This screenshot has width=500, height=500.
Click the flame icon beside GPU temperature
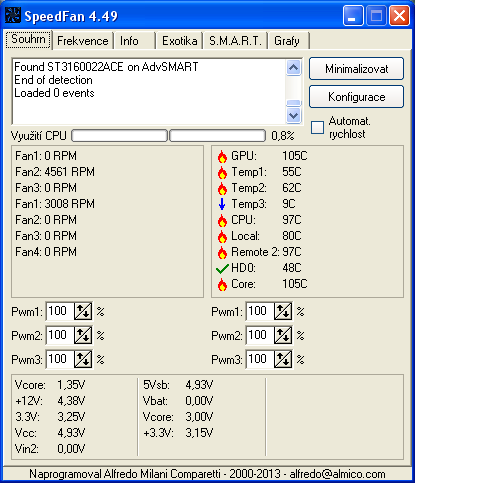click(x=222, y=156)
